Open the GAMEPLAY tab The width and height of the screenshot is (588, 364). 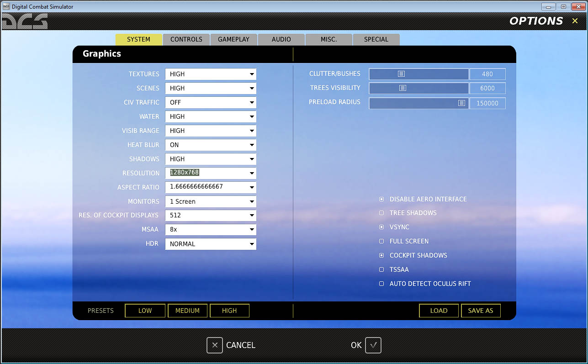coord(234,39)
